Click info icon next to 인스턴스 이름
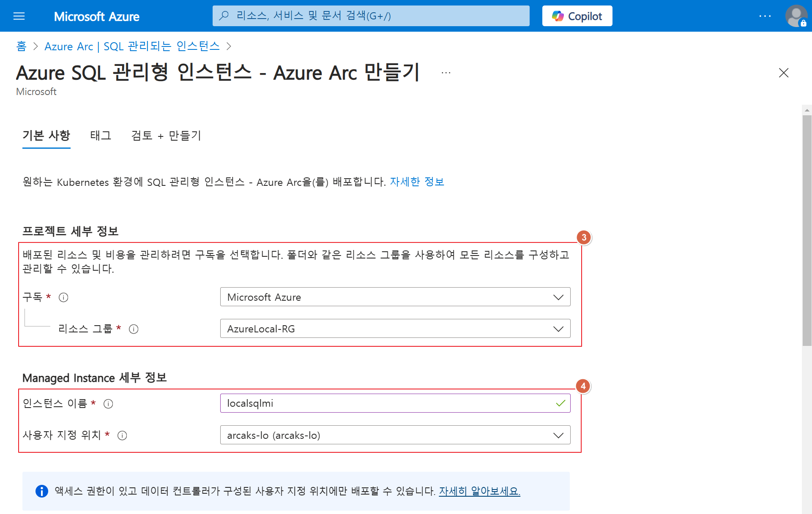The height and width of the screenshot is (514, 812). [x=108, y=404]
